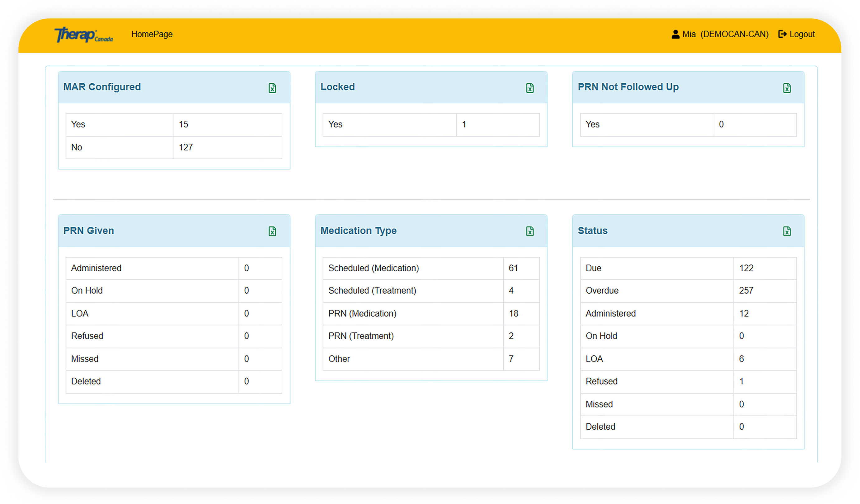860x504 pixels.
Task: Click the Medication Type panel title
Action: (x=358, y=231)
